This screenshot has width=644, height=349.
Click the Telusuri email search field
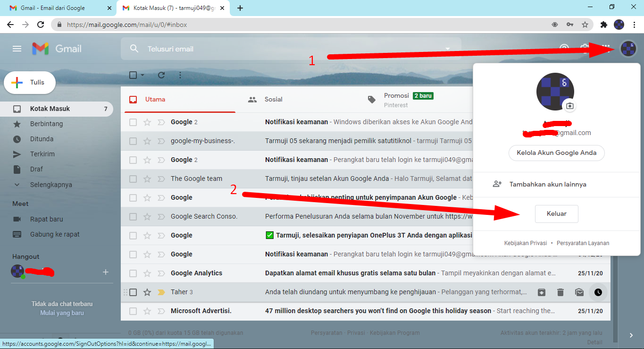click(291, 49)
